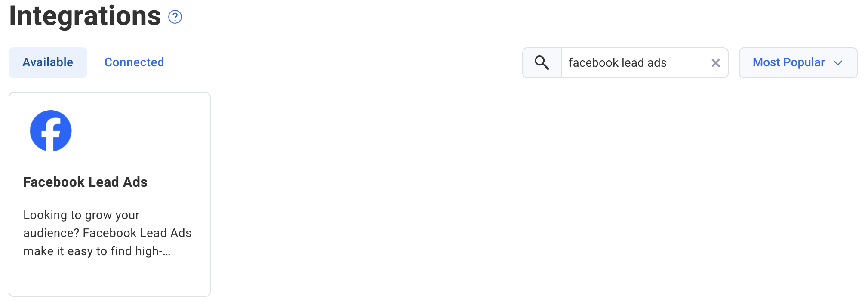Click the Facebook Lead Ads title link

click(85, 182)
